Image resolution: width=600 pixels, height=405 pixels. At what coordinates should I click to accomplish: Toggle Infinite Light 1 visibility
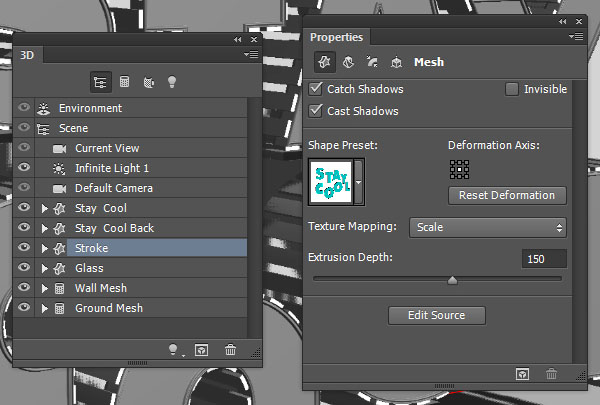click(x=24, y=167)
